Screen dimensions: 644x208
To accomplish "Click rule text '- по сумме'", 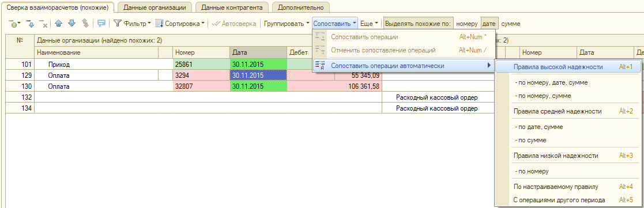I will pyautogui.click(x=530, y=140).
